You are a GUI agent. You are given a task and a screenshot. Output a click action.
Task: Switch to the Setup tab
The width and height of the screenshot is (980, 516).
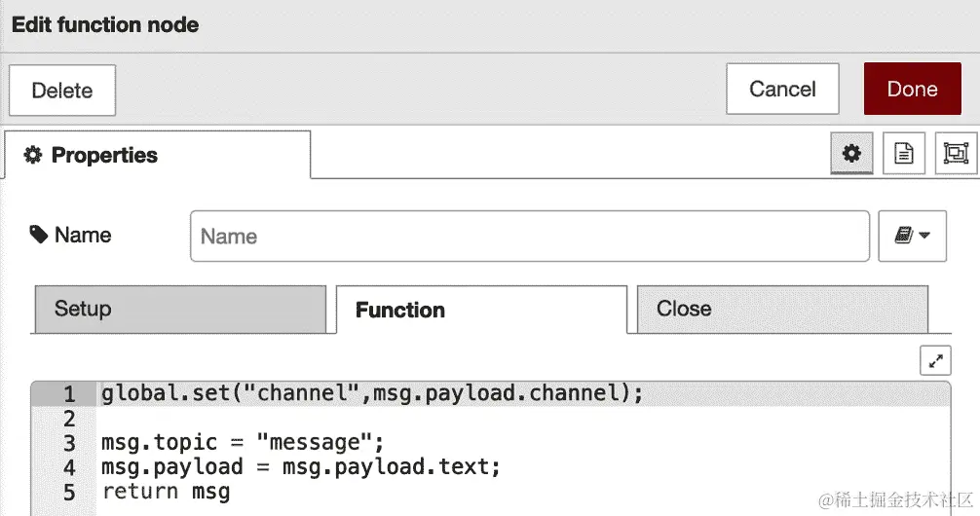pos(180,310)
